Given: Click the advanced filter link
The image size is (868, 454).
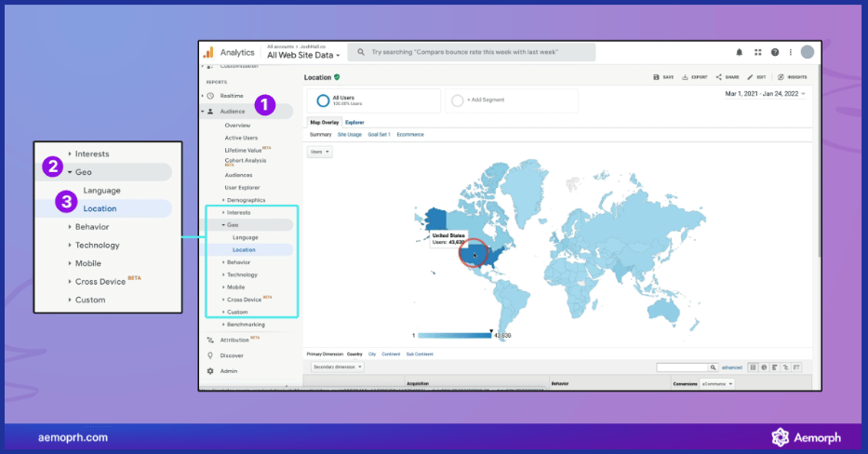Looking at the screenshot, I should click(x=732, y=367).
